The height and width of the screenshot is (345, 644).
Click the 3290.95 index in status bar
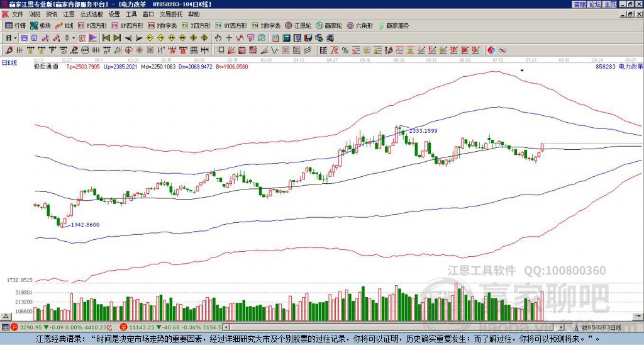pos(31,327)
